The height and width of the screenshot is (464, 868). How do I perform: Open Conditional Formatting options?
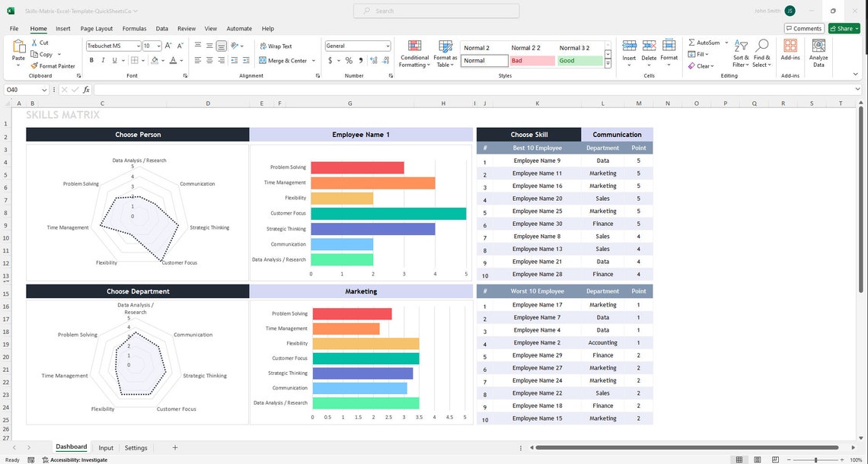(x=414, y=52)
